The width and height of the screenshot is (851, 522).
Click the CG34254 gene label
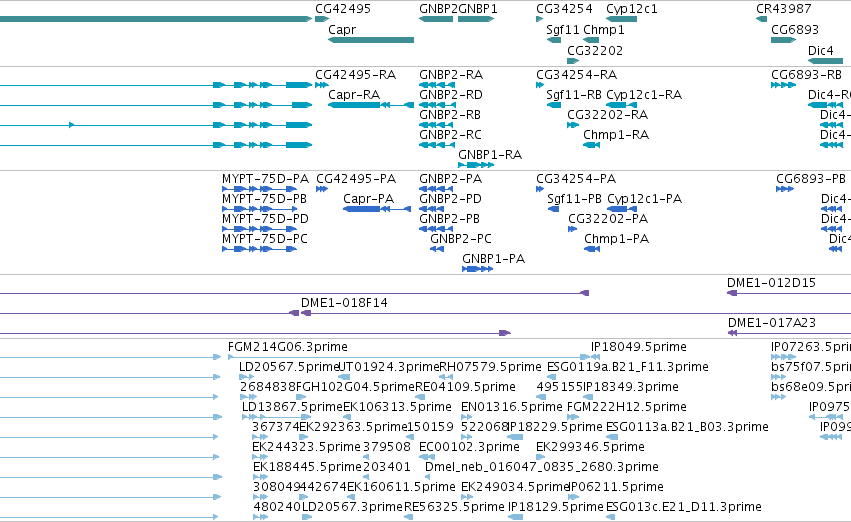click(564, 9)
